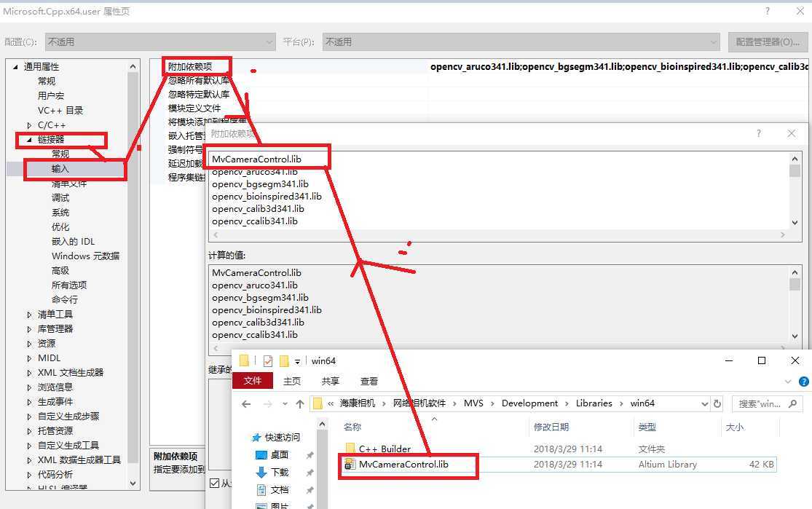The width and height of the screenshot is (812, 509).
Task: Click help question mark in 附加依赖项 dialog
Action: pos(759,133)
